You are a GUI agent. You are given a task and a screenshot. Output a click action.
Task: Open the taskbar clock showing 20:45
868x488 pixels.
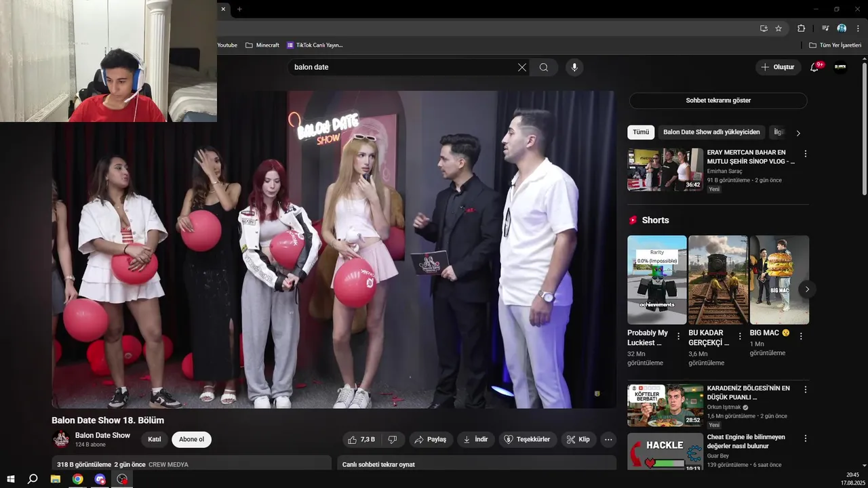click(x=852, y=479)
